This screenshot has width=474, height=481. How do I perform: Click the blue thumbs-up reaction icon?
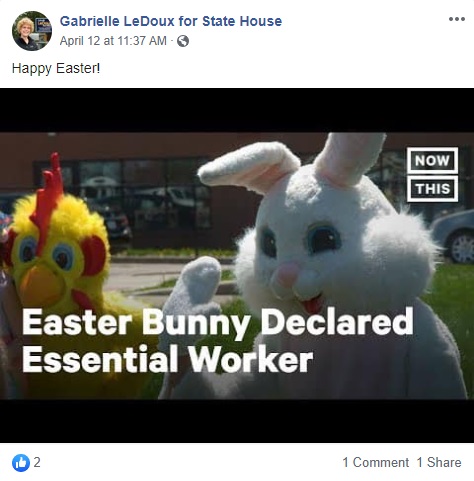(21, 463)
